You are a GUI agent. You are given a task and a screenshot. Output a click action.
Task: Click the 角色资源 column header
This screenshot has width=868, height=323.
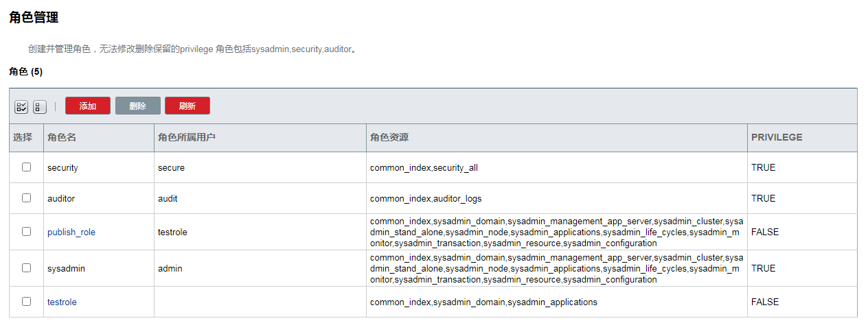(389, 138)
